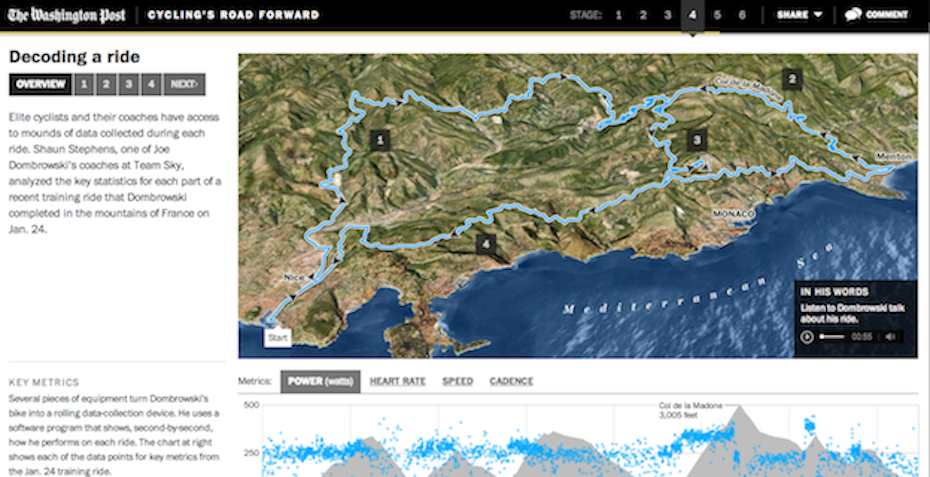Select the Cadence metric tab
930x477 pixels.
point(511,381)
